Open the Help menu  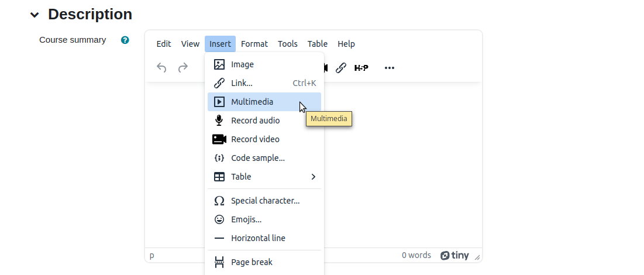point(346,44)
